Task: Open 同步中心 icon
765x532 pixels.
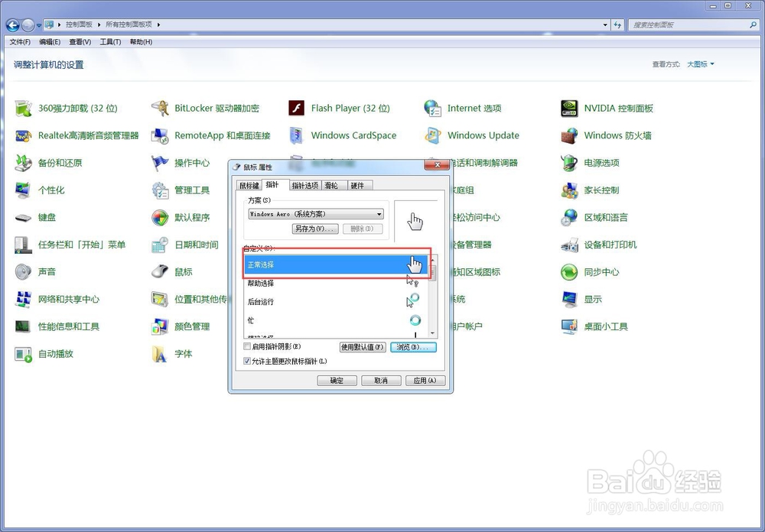Action: [x=569, y=272]
